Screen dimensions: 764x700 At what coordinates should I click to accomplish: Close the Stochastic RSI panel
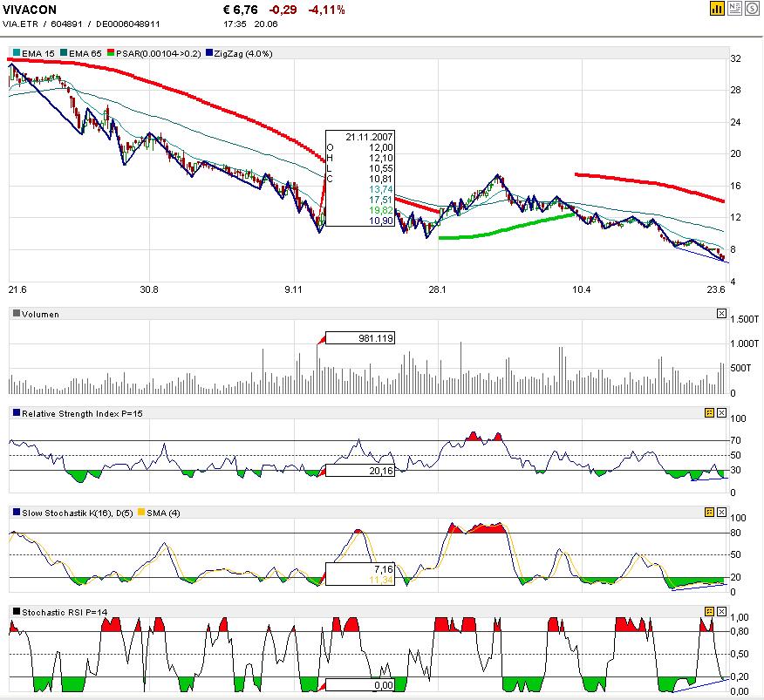pos(721,612)
